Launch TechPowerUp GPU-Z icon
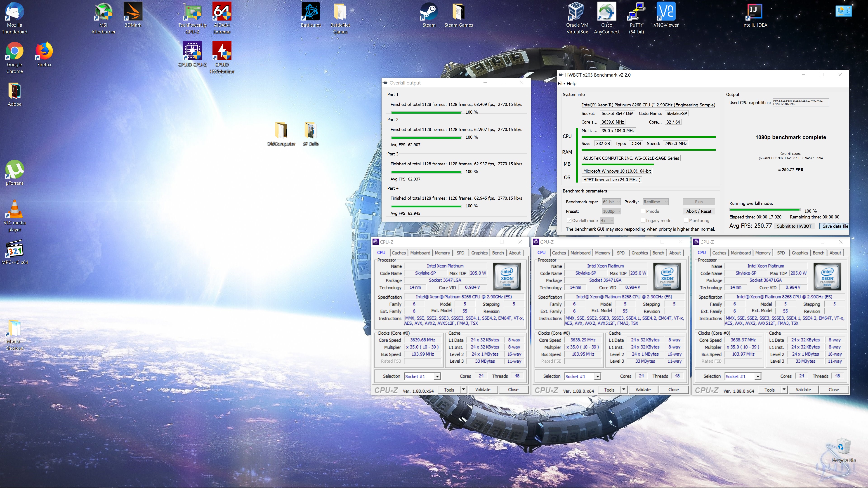Image resolution: width=868 pixels, height=488 pixels. pyautogui.click(x=192, y=18)
